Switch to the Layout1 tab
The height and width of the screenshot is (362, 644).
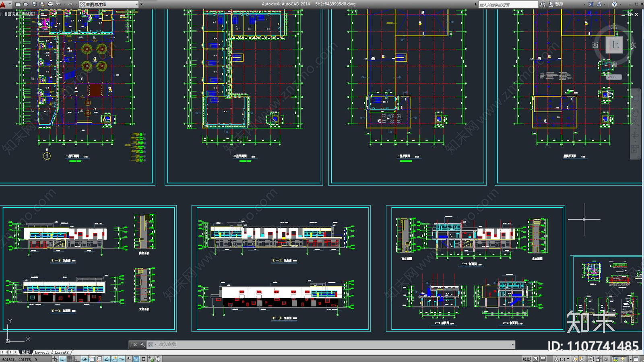click(42, 352)
